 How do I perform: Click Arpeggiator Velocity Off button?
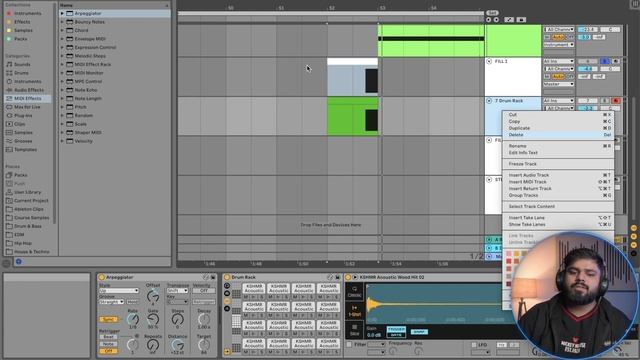coord(204,291)
